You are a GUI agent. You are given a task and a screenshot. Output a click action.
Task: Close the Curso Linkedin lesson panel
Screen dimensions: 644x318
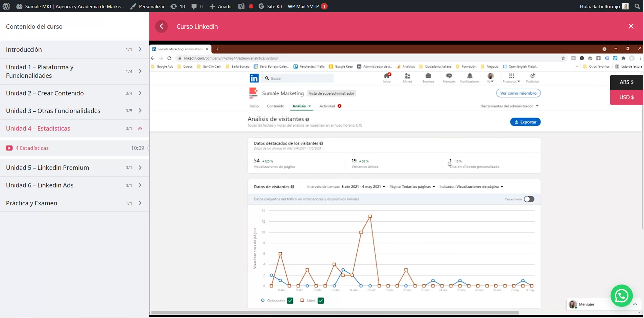[631, 26]
